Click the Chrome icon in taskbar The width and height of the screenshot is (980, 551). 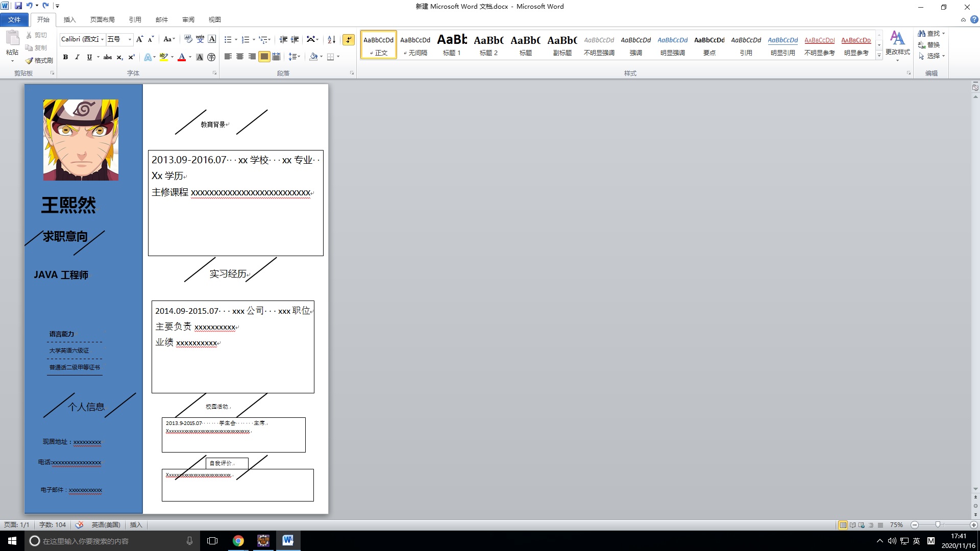pyautogui.click(x=238, y=541)
